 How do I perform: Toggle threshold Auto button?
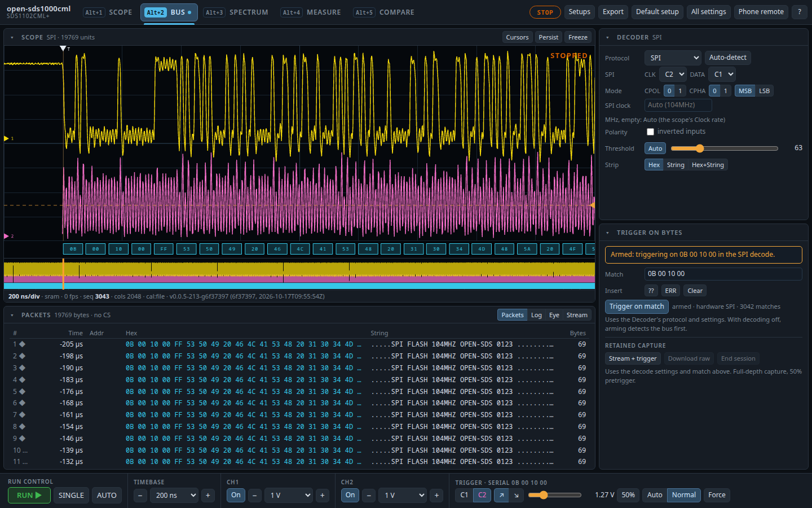[655, 148]
